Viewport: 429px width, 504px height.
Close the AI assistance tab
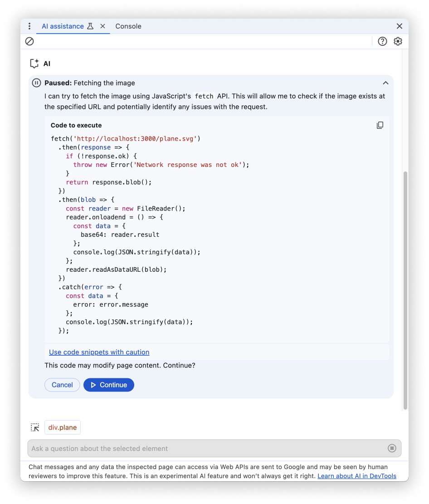(x=102, y=26)
